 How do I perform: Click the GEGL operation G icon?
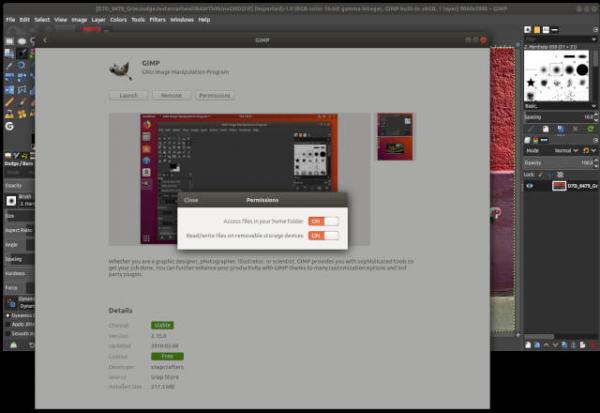(9, 126)
